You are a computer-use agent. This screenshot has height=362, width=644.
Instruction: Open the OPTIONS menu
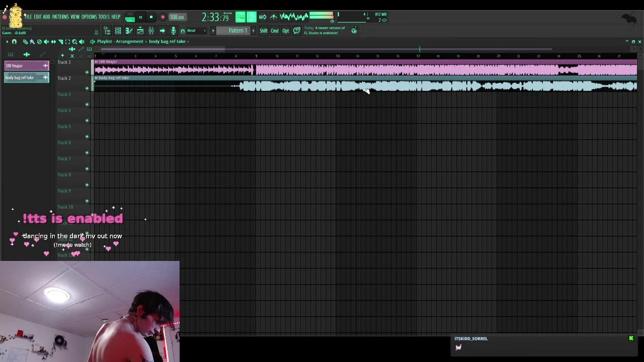89,17
